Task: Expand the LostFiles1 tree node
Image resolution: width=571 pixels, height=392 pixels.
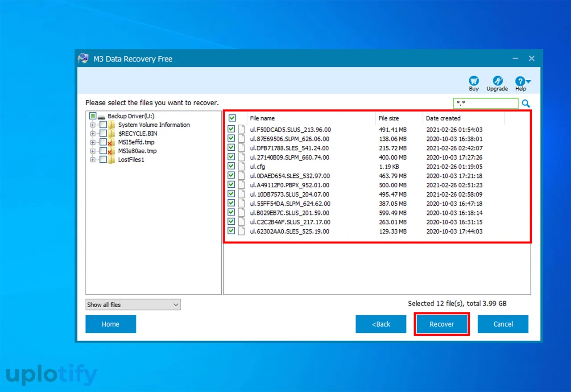Action: coord(93,160)
